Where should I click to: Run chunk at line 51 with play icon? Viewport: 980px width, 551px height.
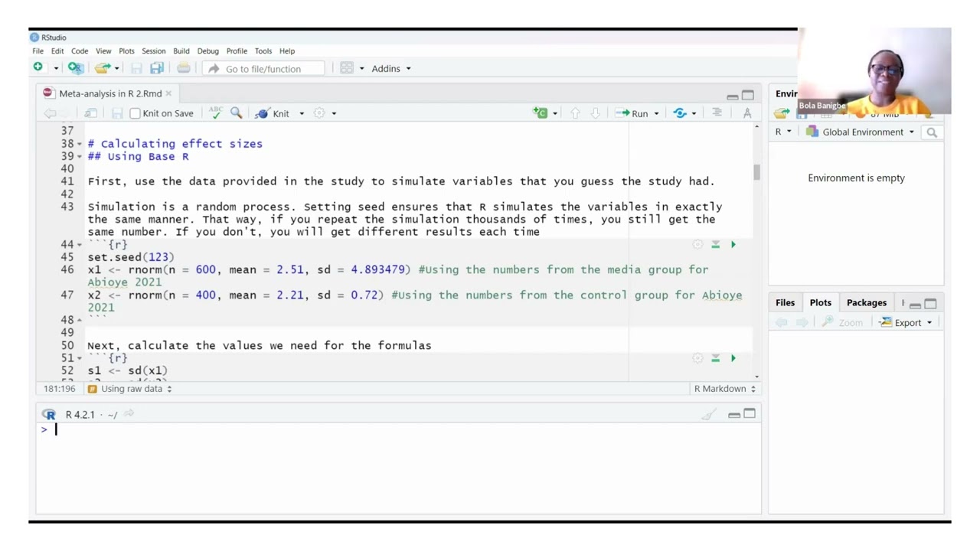coord(733,358)
